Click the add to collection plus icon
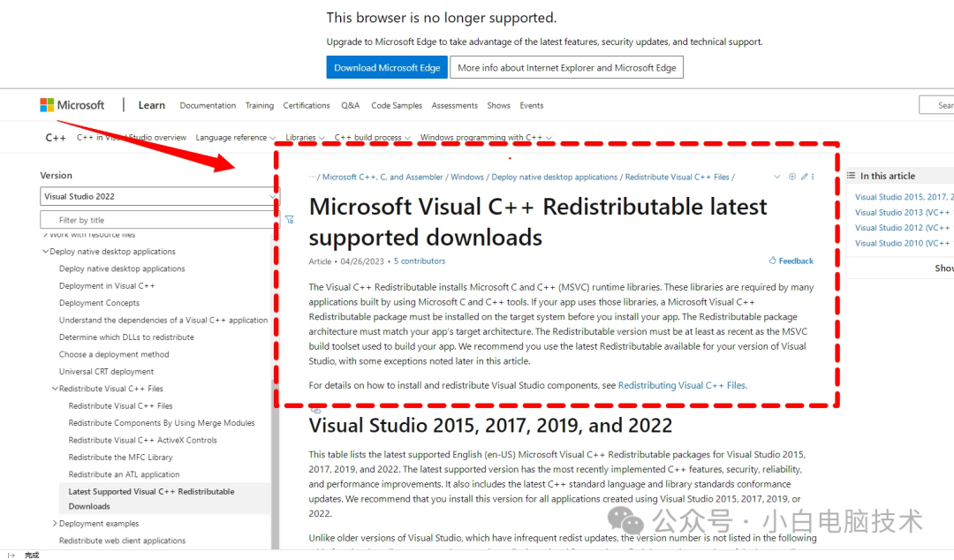 coord(792,177)
